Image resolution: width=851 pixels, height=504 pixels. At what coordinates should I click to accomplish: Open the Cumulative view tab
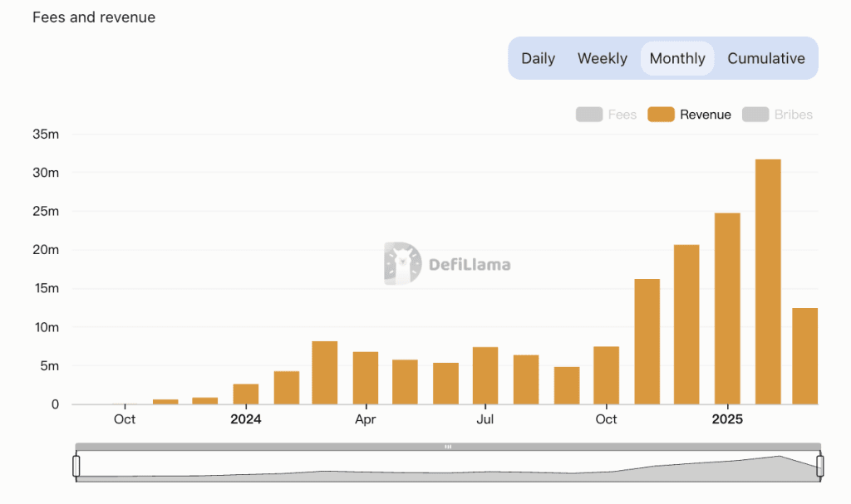(766, 58)
